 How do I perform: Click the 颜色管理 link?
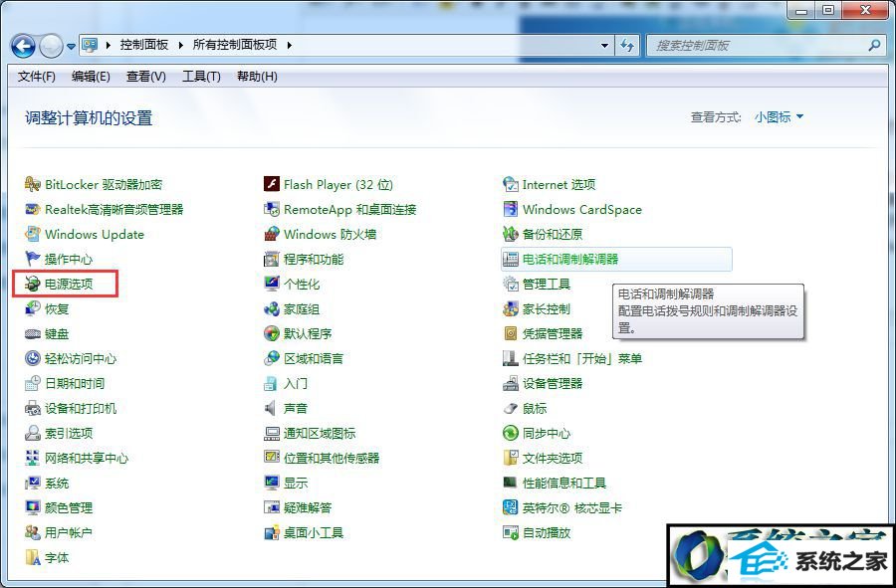pyautogui.click(x=69, y=507)
